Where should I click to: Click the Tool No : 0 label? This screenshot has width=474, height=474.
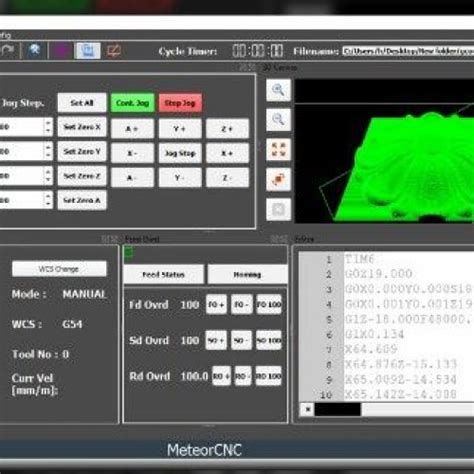point(40,354)
